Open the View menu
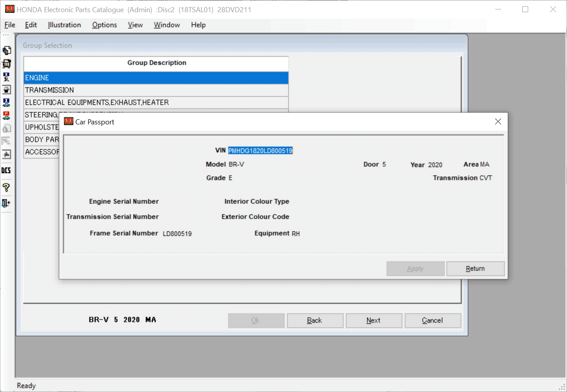Image resolution: width=567 pixels, height=392 pixels. [x=135, y=25]
